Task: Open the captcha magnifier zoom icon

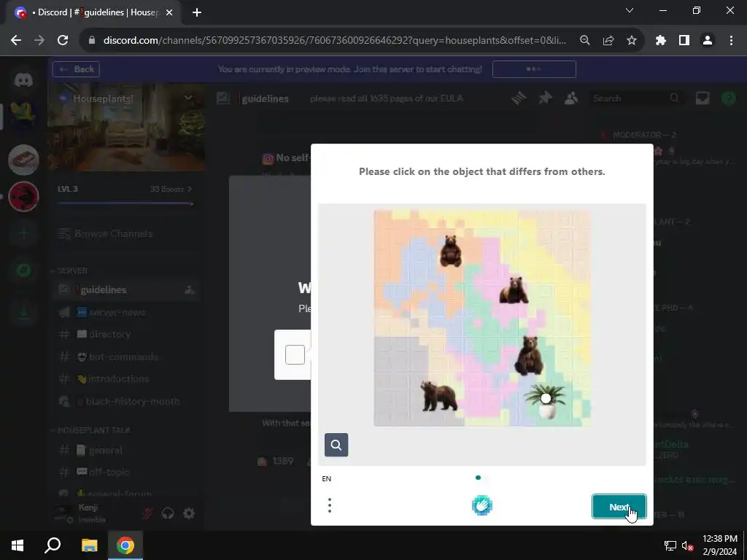Action: (x=336, y=445)
